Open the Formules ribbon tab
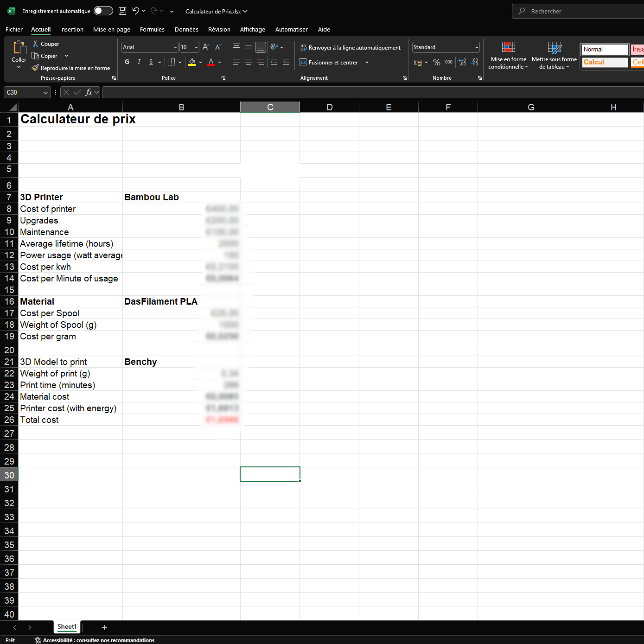 pyautogui.click(x=152, y=30)
